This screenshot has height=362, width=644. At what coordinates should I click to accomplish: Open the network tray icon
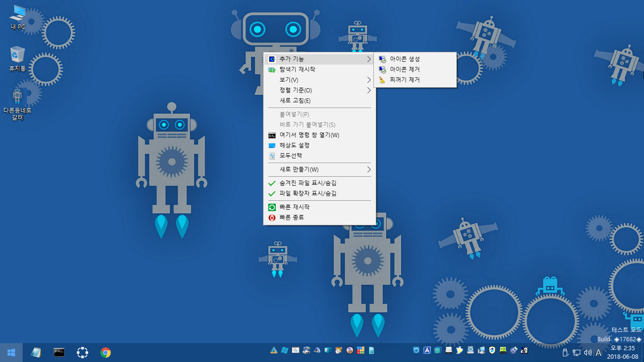(576, 353)
